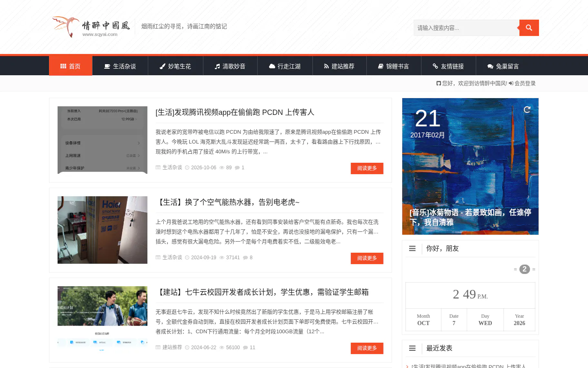Open the 兔巢留言 nav item

pos(503,66)
